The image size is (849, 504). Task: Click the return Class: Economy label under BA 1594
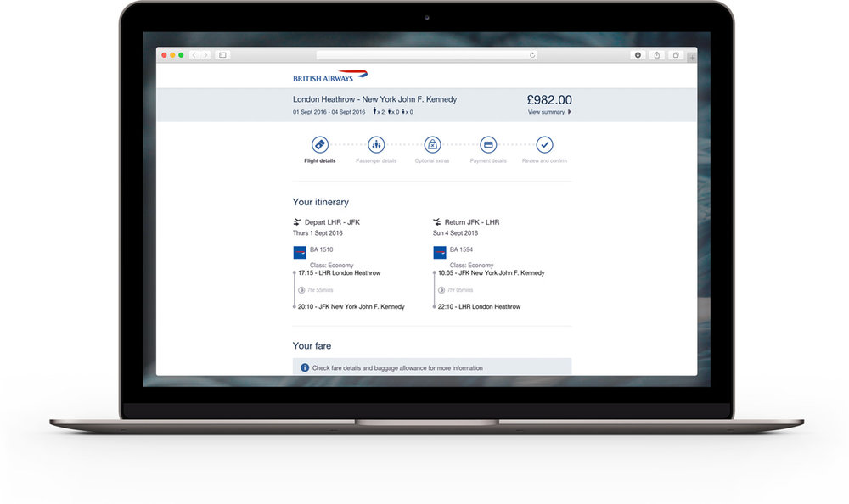[x=471, y=266]
